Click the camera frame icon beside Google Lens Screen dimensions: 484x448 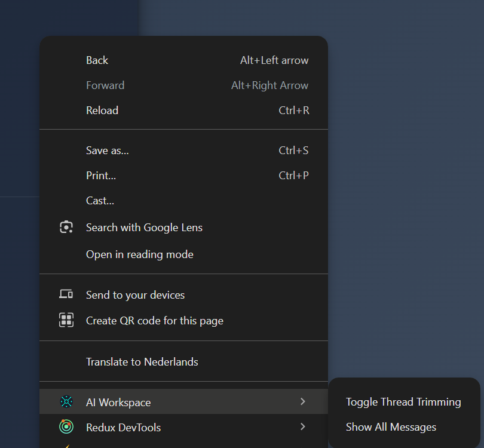point(66,227)
